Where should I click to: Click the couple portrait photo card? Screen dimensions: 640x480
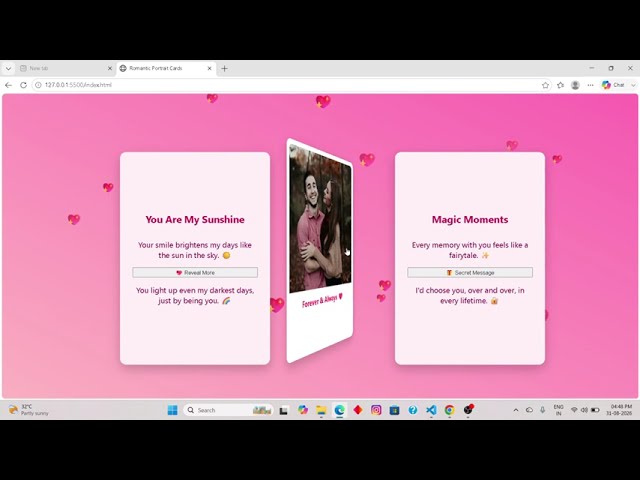click(x=320, y=251)
